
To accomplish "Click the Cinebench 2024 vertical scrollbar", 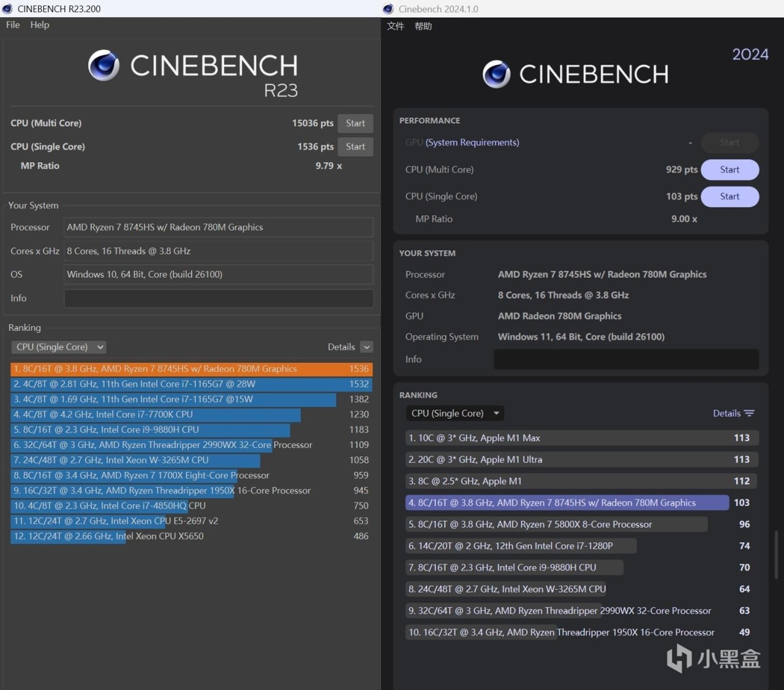I will (777, 555).
